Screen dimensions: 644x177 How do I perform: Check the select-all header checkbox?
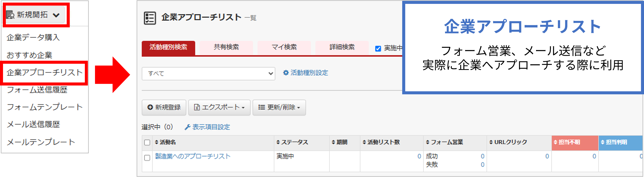pos(147,142)
